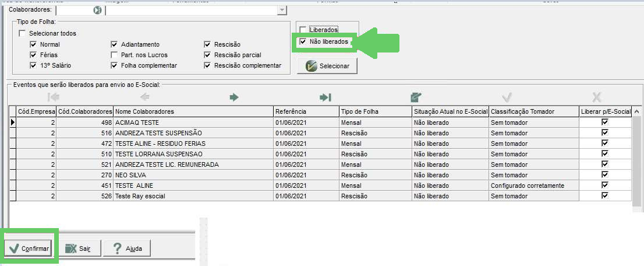Uncheck the Férias checkbox
Image resolution: width=644 pixels, height=266 pixels.
33,55
